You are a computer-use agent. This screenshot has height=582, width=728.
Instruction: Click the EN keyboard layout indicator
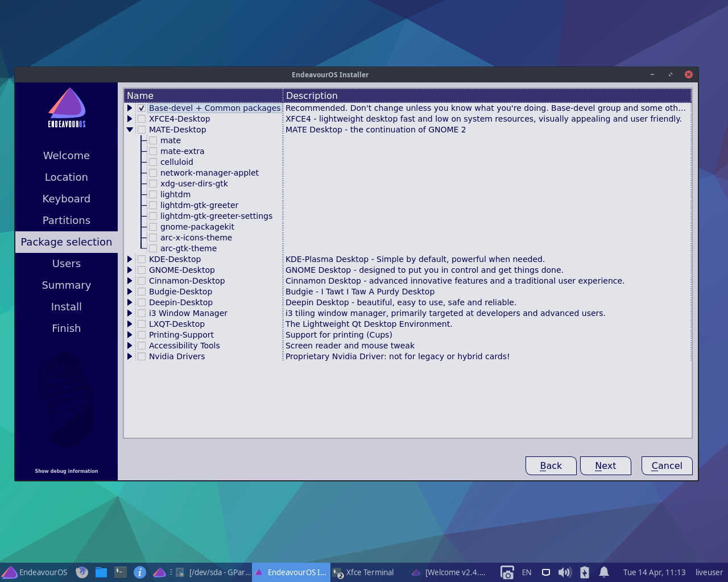[x=527, y=572]
